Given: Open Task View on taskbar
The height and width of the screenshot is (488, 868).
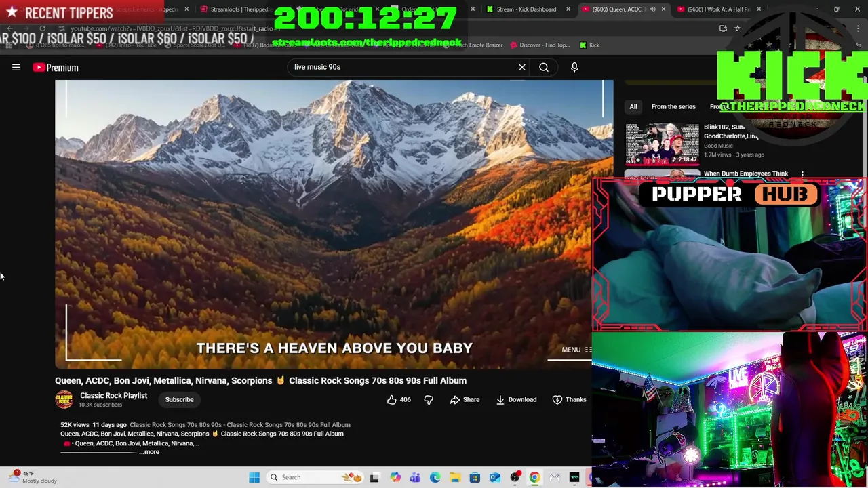Looking at the screenshot, I should pyautogui.click(x=374, y=477).
